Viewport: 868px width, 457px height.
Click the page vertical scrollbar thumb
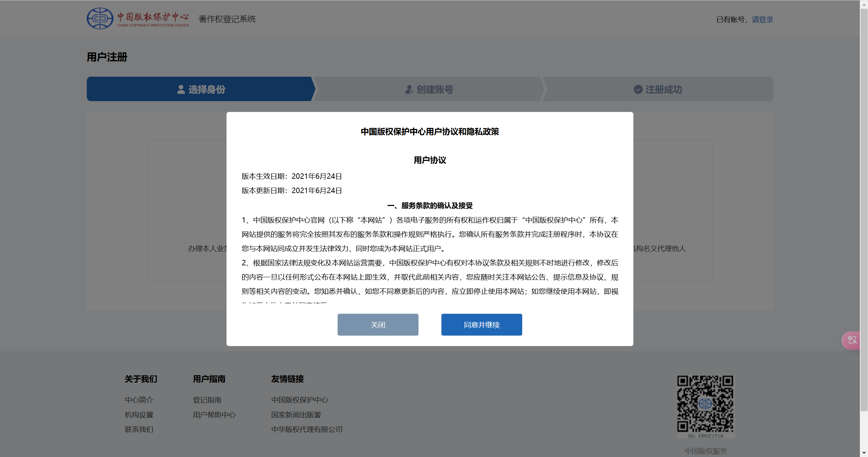click(864, 209)
